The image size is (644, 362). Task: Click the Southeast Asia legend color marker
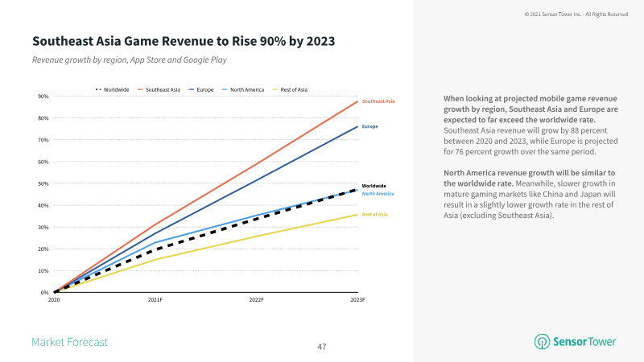[140, 89]
